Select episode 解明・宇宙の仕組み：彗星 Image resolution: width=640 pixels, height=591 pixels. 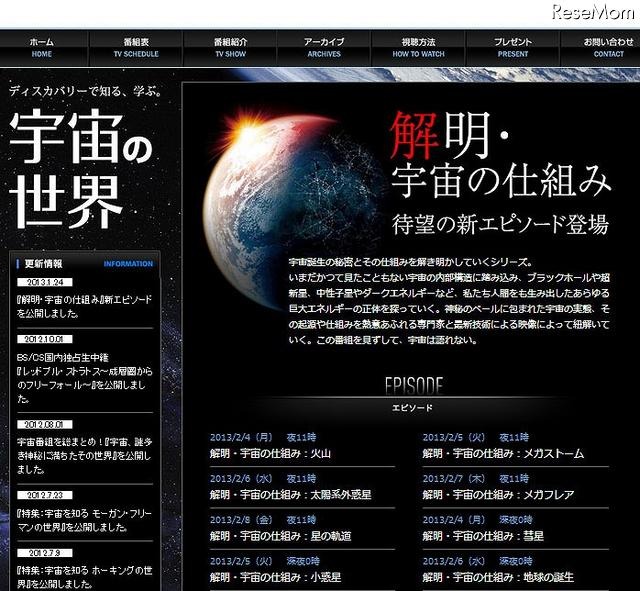[x=483, y=536]
